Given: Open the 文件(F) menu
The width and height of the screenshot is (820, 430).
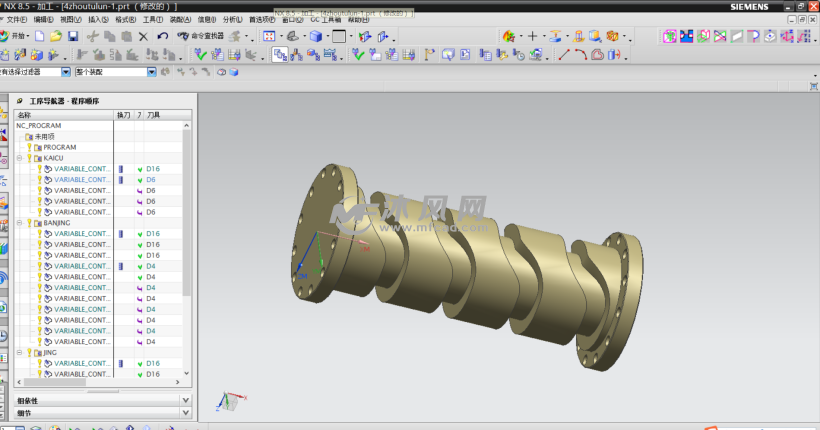Looking at the screenshot, I should coord(16,19).
